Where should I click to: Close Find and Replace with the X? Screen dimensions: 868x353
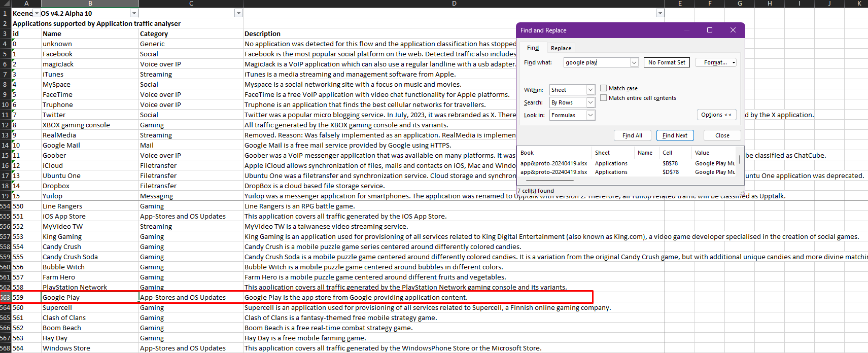pyautogui.click(x=733, y=30)
